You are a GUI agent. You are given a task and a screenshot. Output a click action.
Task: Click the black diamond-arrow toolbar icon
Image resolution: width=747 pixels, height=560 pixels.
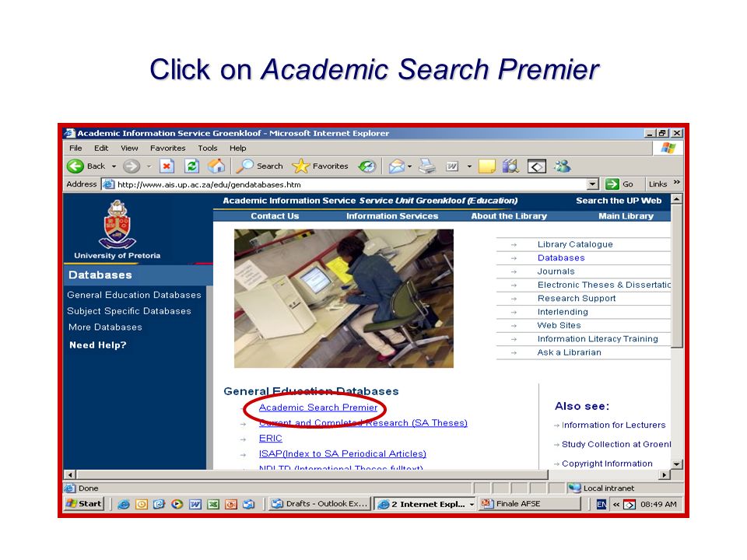click(536, 166)
